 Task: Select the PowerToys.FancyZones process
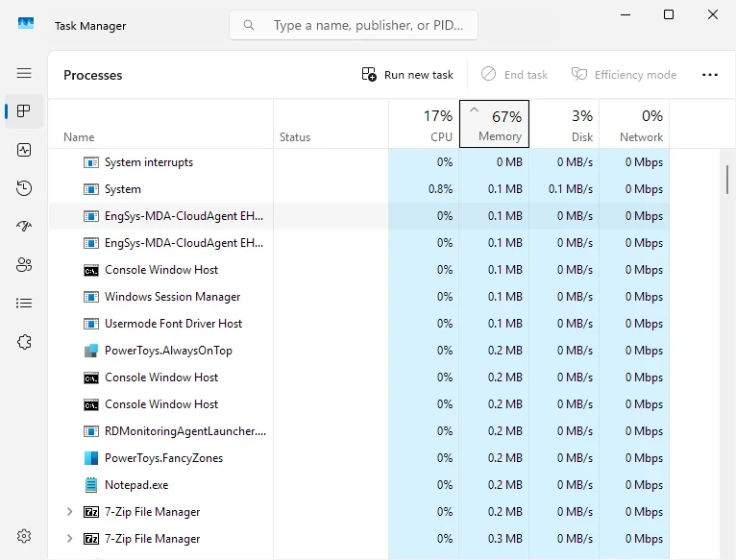click(x=359, y=458)
